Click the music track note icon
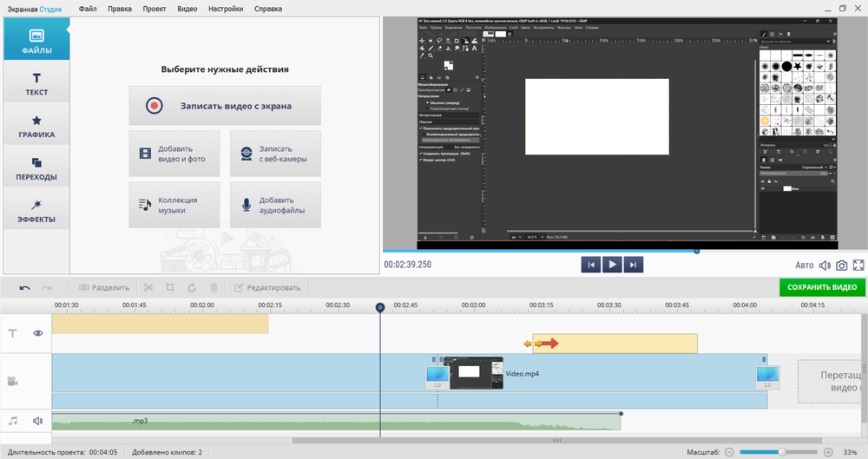 click(13, 422)
